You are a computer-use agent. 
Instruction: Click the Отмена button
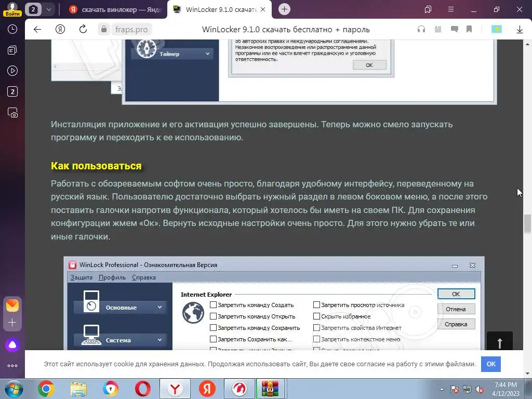456,309
